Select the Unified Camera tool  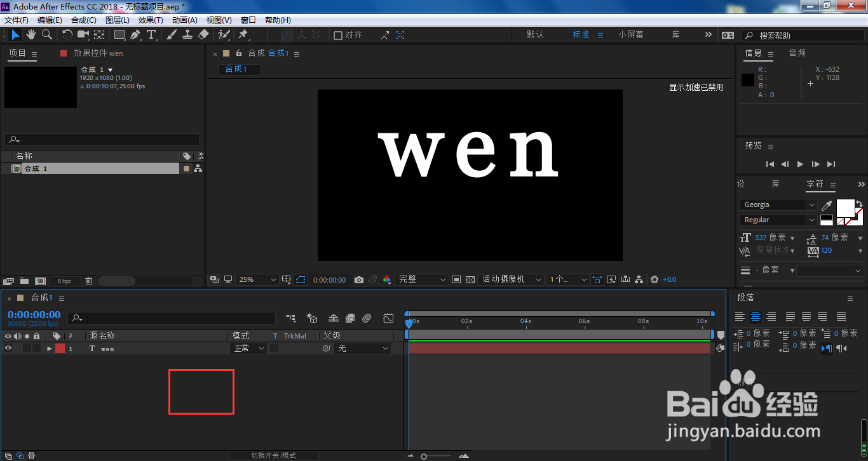point(83,35)
